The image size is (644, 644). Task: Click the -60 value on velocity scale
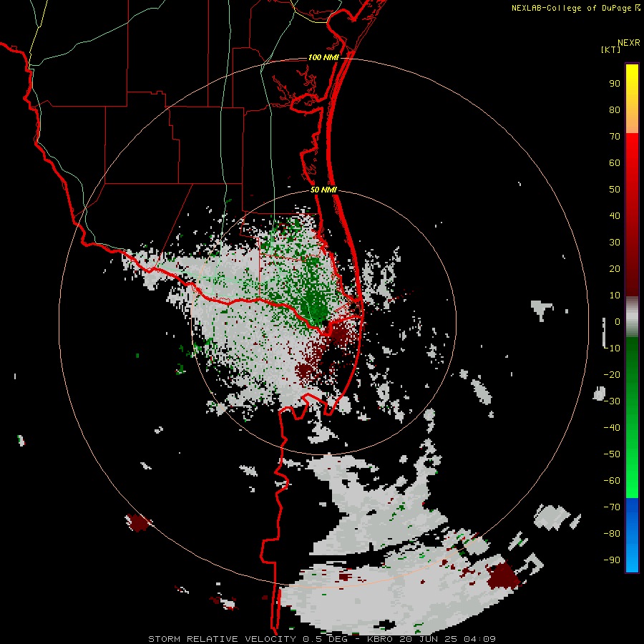[612, 481]
